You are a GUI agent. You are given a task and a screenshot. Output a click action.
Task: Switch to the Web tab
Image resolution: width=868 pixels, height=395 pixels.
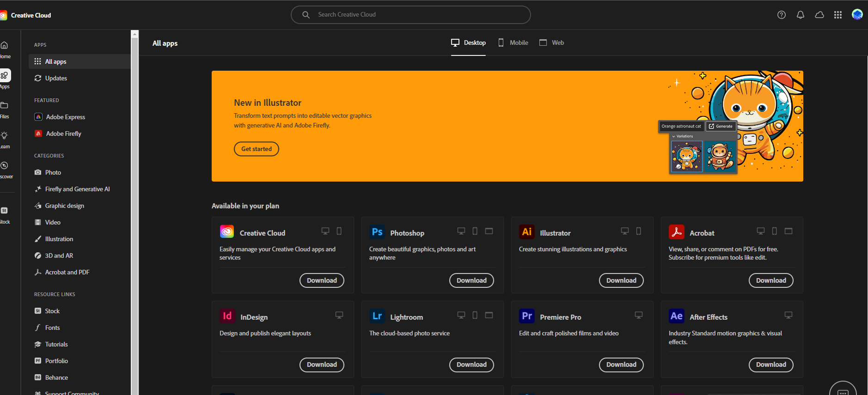552,43
